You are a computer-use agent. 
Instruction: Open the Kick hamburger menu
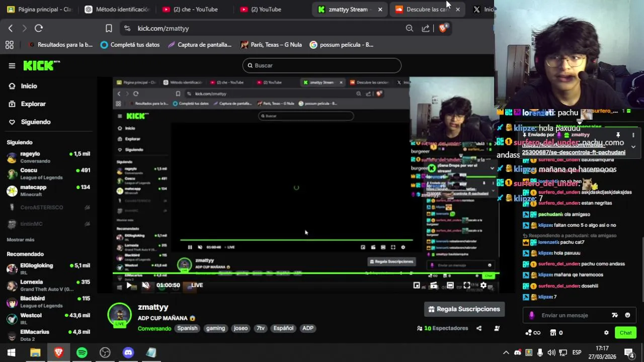[12, 65]
